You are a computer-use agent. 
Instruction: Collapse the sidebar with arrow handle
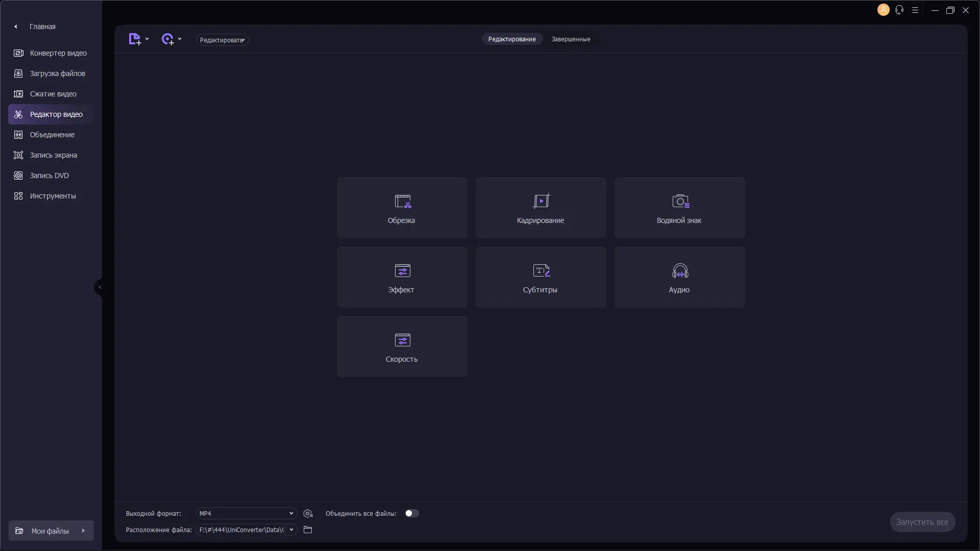[100, 287]
